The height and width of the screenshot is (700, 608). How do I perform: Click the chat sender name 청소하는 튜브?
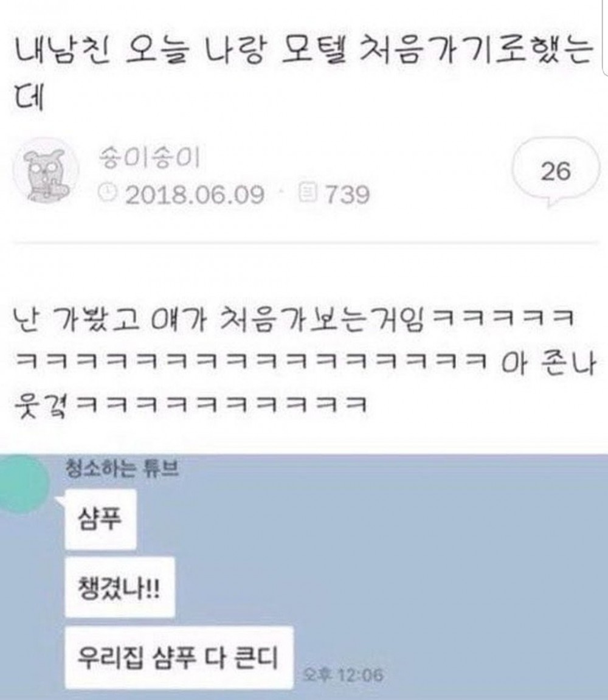[122, 469]
